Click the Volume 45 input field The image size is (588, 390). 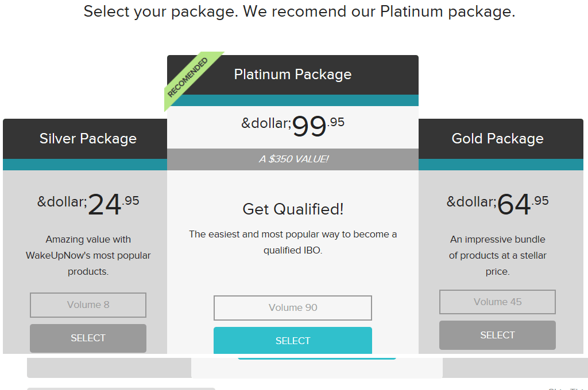pos(497,302)
